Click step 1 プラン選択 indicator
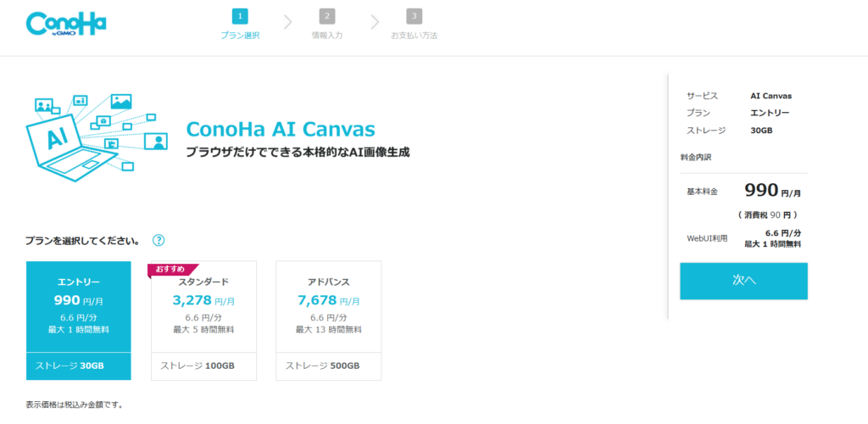The image size is (868, 424). 240,25
